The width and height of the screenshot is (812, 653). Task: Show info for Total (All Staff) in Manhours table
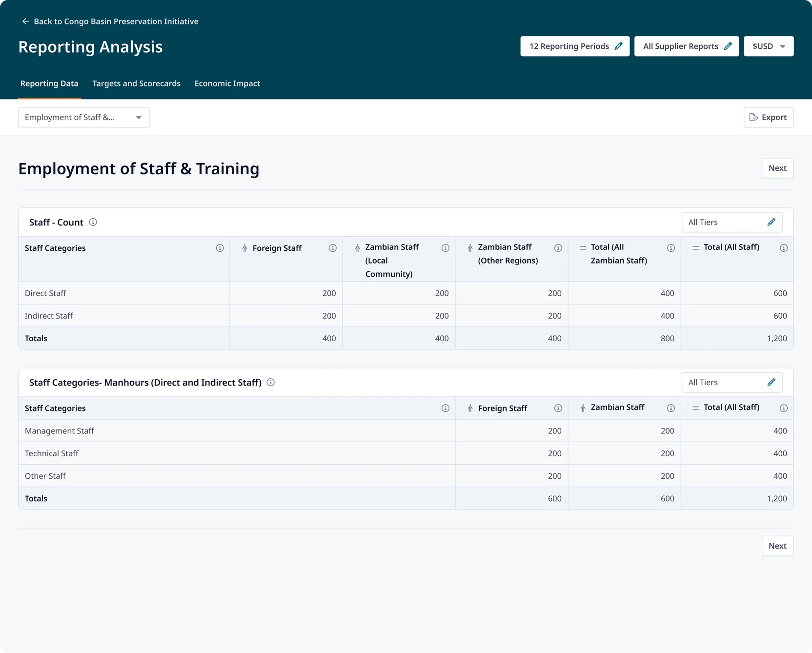tap(784, 408)
